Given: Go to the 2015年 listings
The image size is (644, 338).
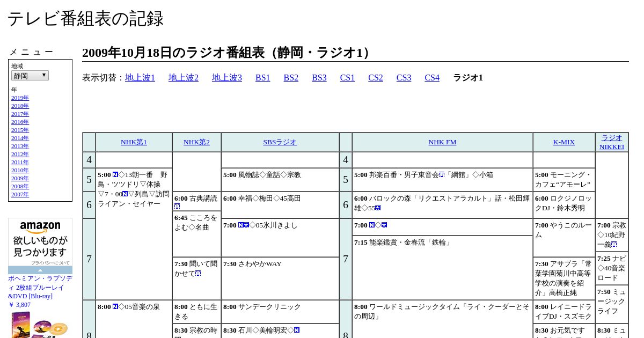Looking at the screenshot, I should coord(20,130).
